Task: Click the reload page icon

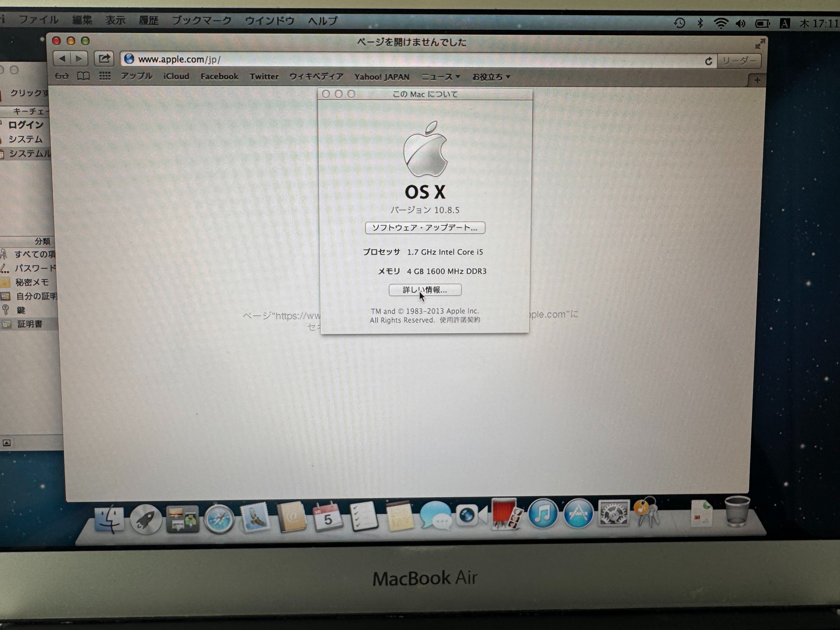Action: 708,61
